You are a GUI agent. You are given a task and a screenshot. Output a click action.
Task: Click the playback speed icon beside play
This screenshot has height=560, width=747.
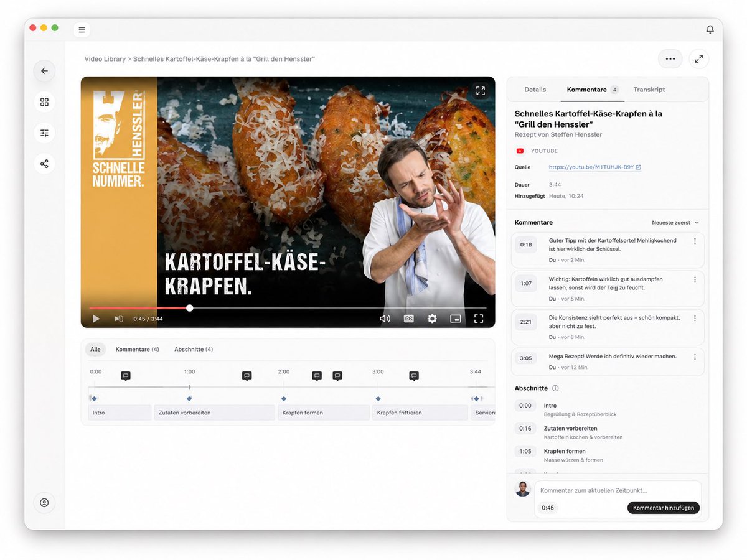[x=118, y=319]
